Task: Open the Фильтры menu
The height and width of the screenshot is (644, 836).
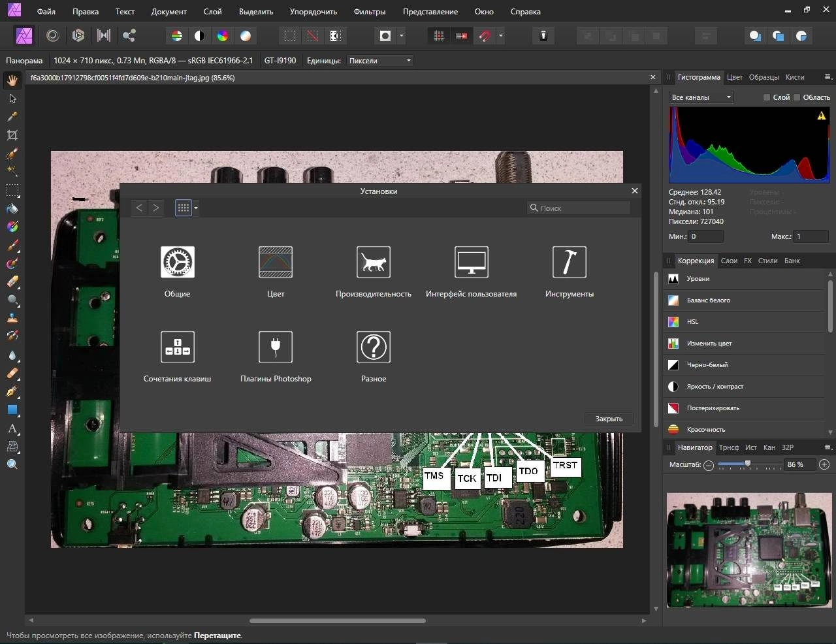Action: pos(370,12)
